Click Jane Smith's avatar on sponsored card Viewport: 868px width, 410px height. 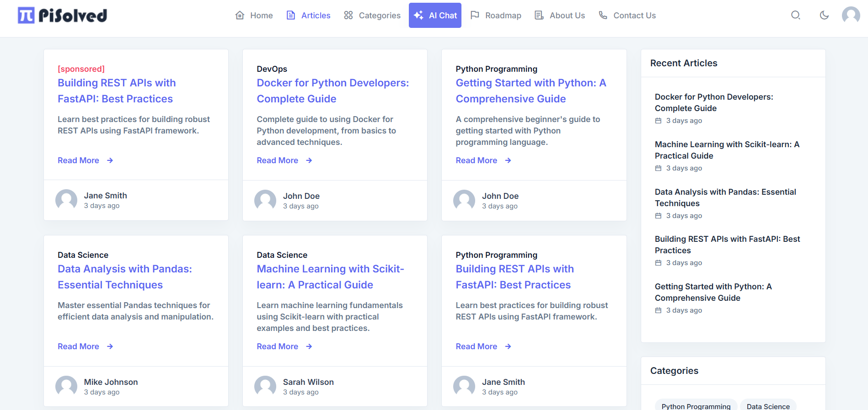pos(66,200)
